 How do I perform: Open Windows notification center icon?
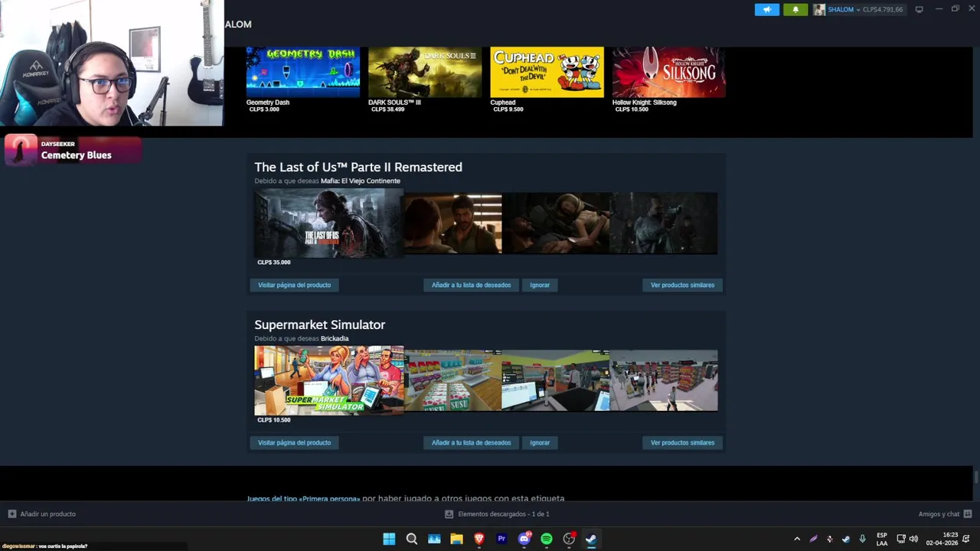coord(966,539)
